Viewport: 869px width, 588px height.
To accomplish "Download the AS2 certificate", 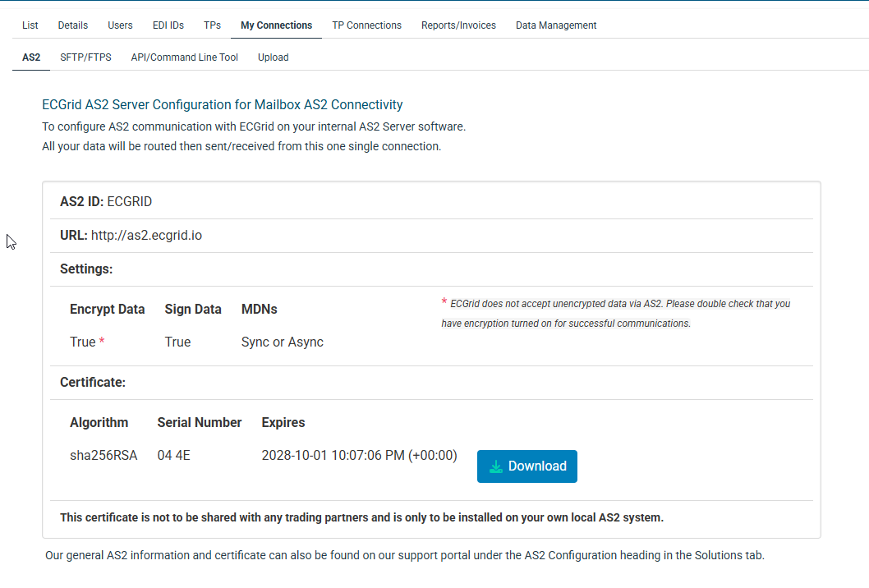I will pyautogui.click(x=526, y=466).
